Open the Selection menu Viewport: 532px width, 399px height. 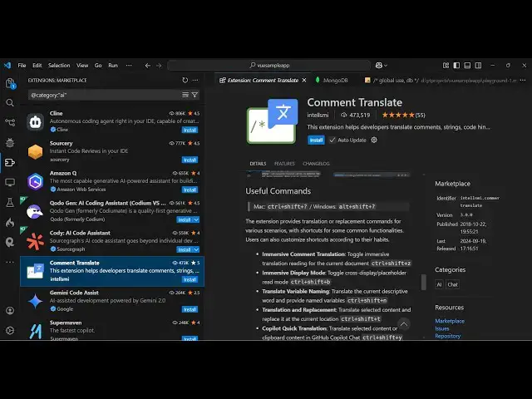[x=59, y=66]
